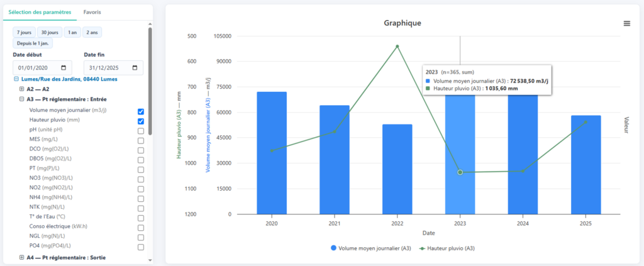Click the 2020 volume bar
Screen dimensions: 644x266
pos(272,153)
